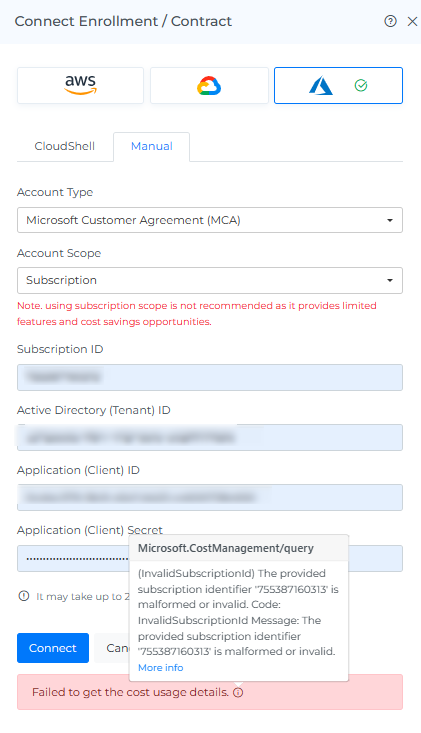Click the Subscription ID input field
This screenshot has width=421, height=733.
pyautogui.click(x=210, y=377)
